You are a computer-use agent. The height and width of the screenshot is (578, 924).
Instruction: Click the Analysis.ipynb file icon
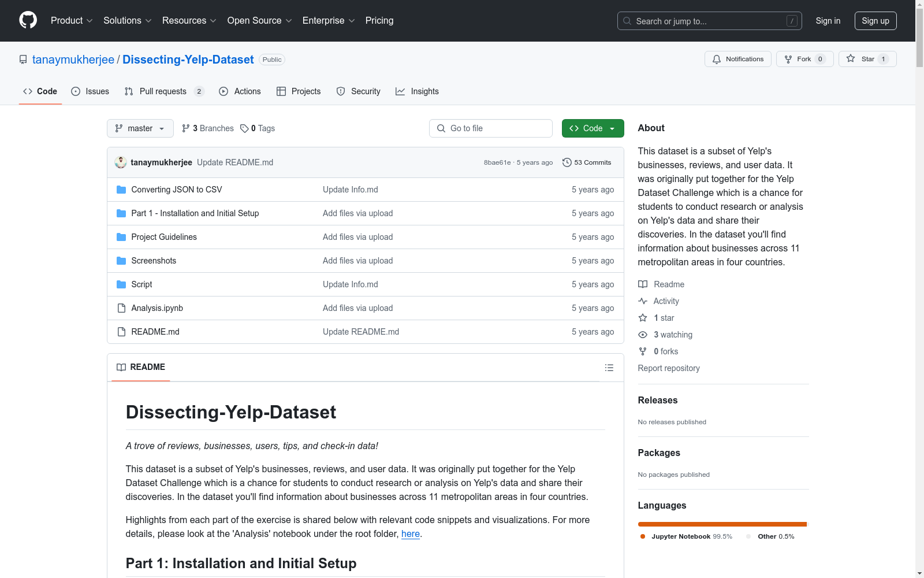[x=121, y=308]
